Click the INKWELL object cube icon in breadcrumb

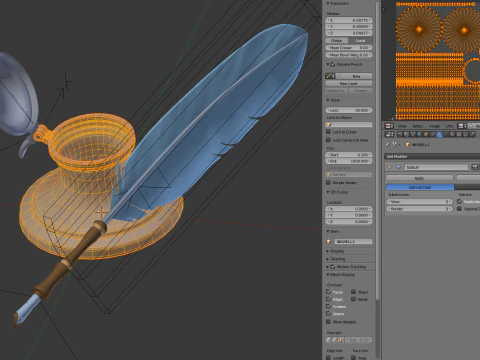pyautogui.click(x=408, y=144)
